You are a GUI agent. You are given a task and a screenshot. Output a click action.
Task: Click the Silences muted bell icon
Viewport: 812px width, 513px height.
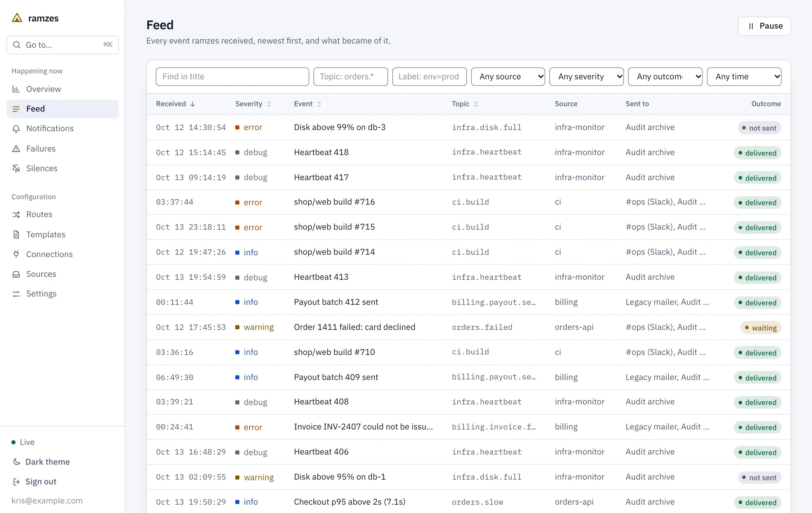[16, 169]
